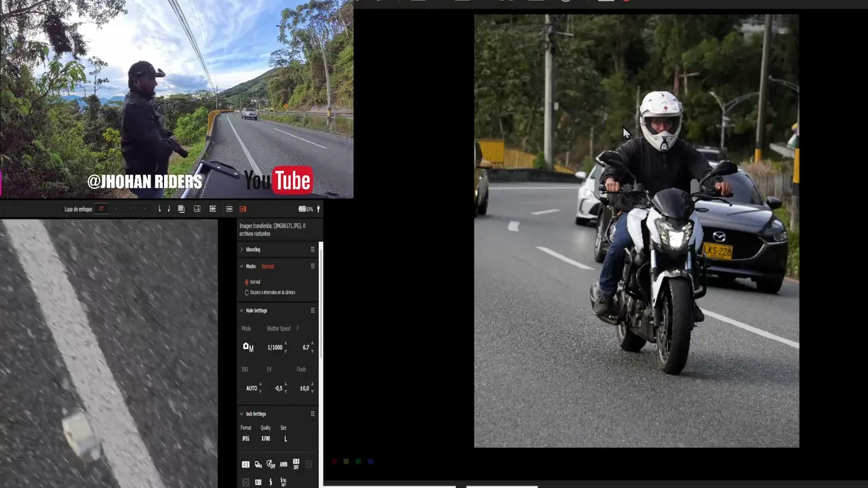Decrease the ISO value
The width and height of the screenshot is (868, 488).
pyautogui.click(x=260, y=392)
